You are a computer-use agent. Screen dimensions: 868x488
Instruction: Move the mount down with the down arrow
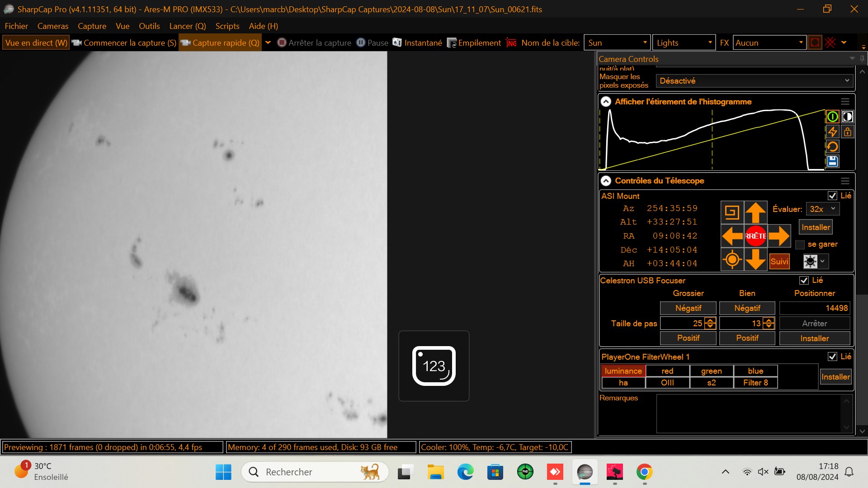(x=755, y=259)
